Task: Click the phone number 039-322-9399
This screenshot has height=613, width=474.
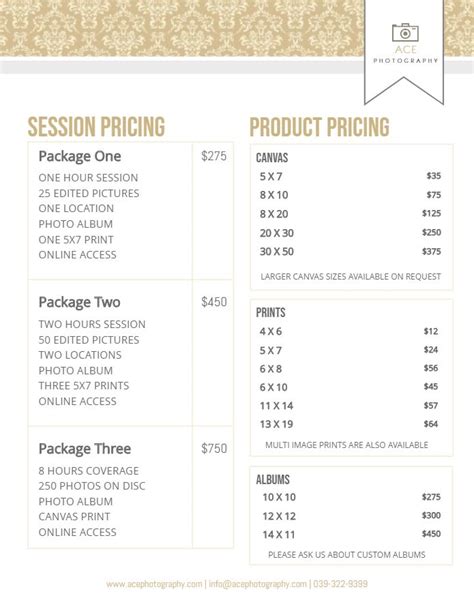Action: click(340, 584)
